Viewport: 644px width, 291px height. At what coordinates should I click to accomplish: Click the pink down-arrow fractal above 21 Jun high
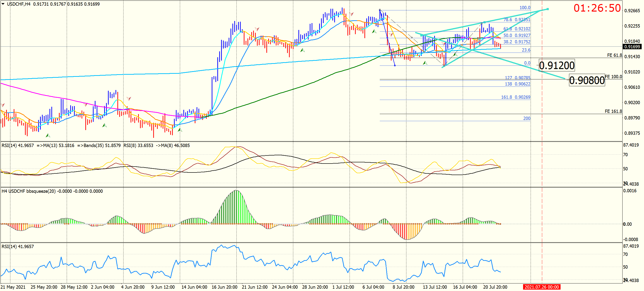coord(257,29)
